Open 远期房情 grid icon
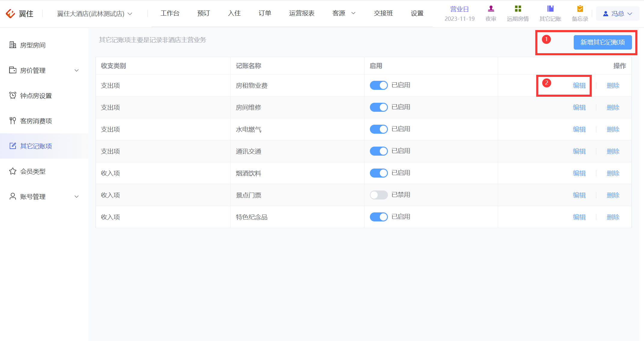The image size is (644, 341). [518, 9]
